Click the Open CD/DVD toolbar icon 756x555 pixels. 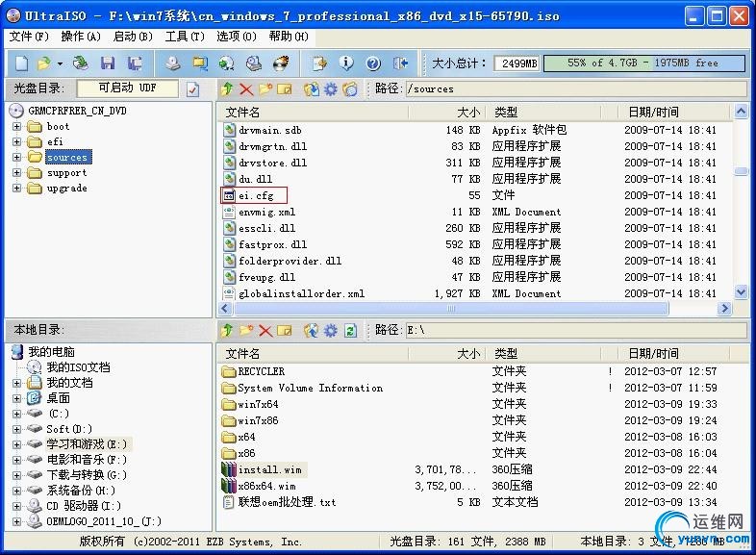(x=81, y=63)
